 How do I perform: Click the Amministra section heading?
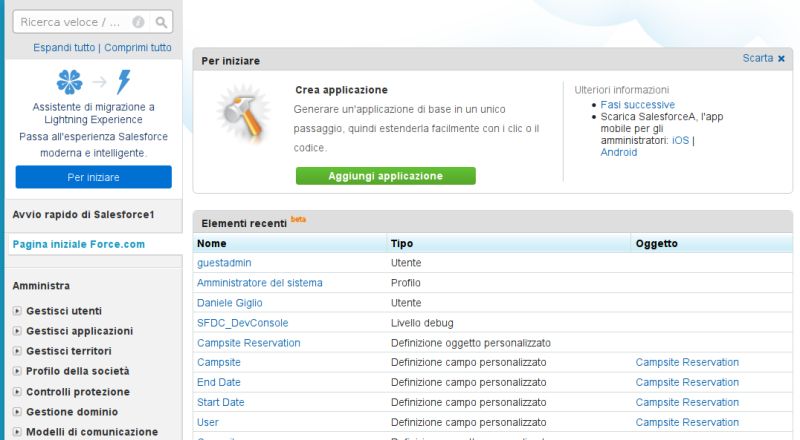[x=41, y=286]
